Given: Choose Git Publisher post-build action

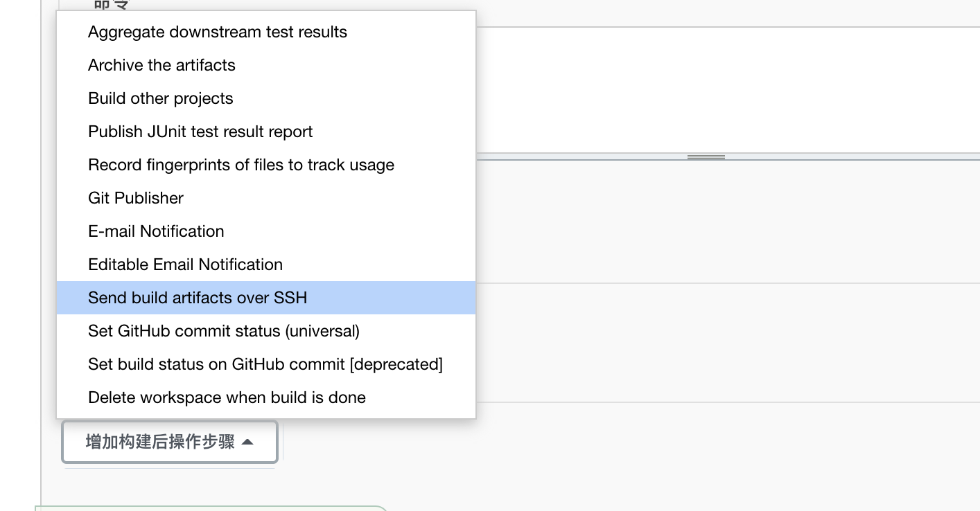Looking at the screenshot, I should [x=135, y=198].
